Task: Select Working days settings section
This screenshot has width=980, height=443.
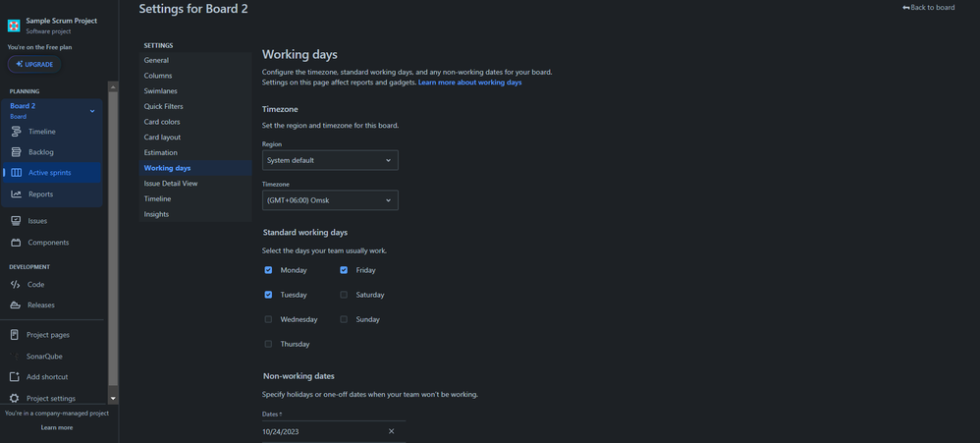Action: coord(195,168)
